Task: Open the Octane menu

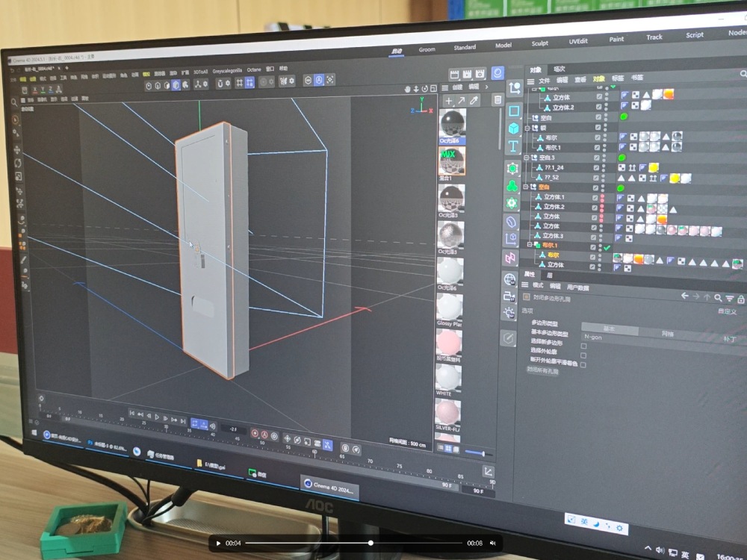Action: click(254, 69)
